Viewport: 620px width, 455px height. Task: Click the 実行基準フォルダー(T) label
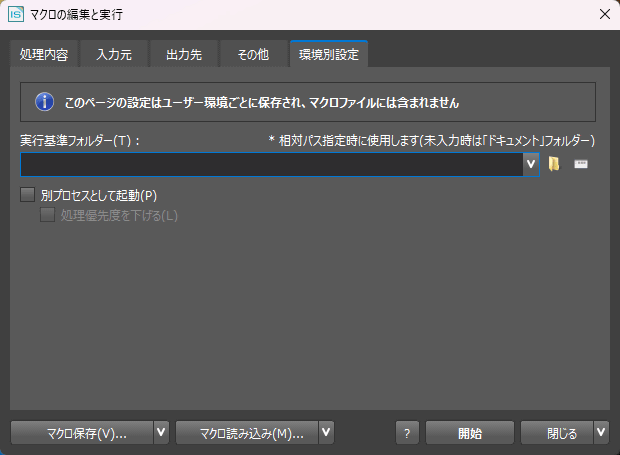80,140
